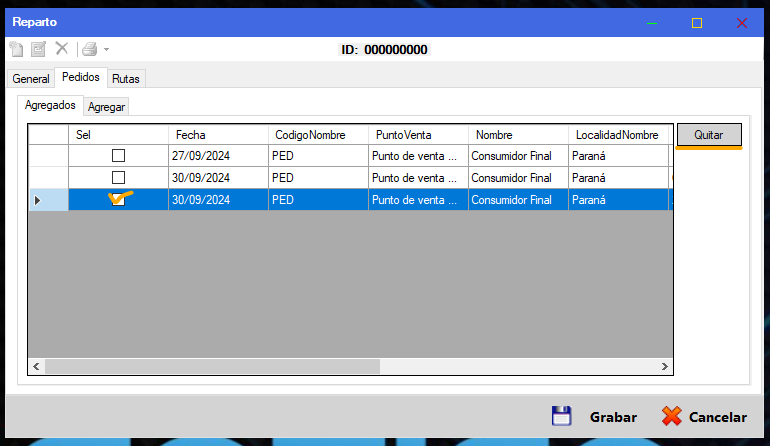Click the horizontal scrollbar left arrow

pyautogui.click(x=36, y=367)
